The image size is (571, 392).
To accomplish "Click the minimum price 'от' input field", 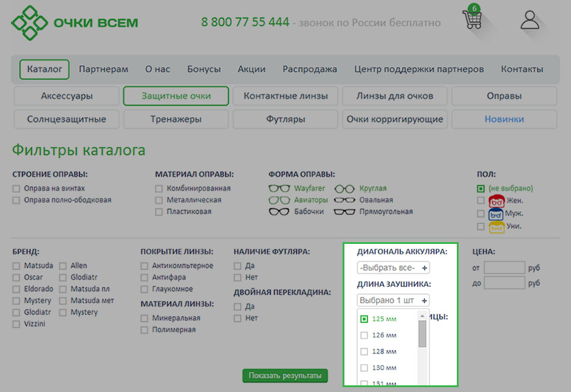I will tap(504, 268).
